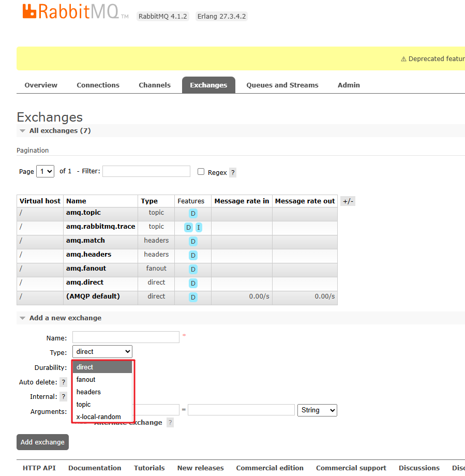Click the Erlang 27.3.4.2 version label
This screenshot has width=465, height=476.
pos(221,17)
